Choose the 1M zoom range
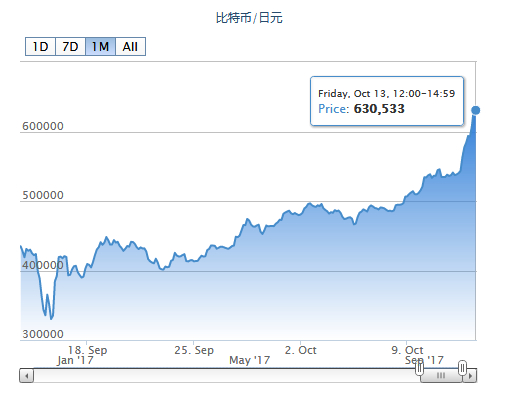Screen dimensions: 507x405 [x=100, y=47]
